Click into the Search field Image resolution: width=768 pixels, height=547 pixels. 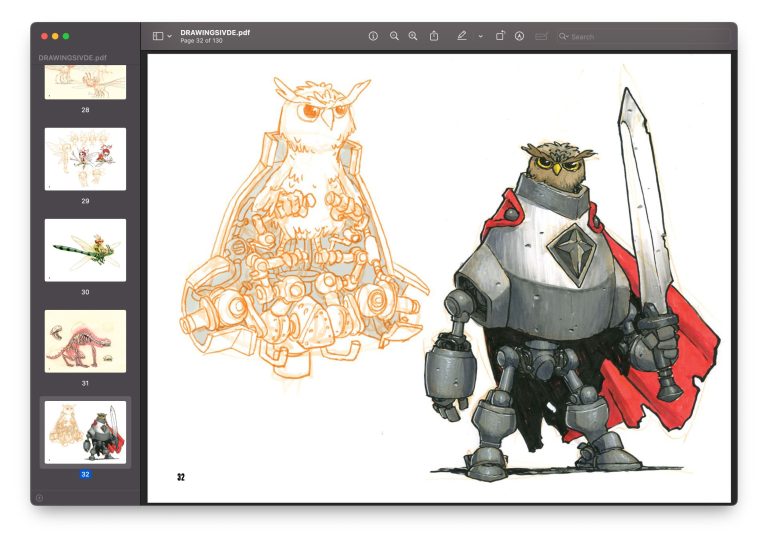coord(644,36)
